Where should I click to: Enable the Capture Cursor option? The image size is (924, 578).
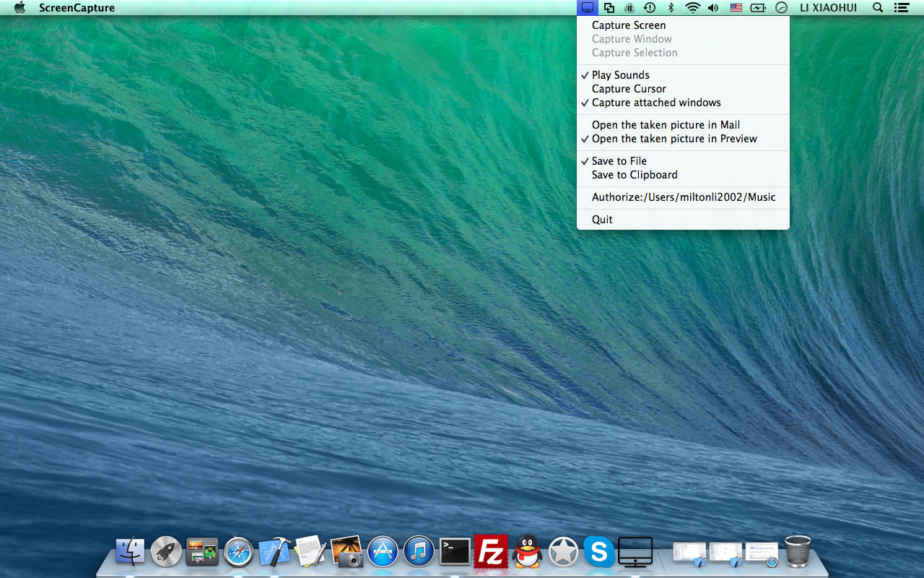click(629, 89)
